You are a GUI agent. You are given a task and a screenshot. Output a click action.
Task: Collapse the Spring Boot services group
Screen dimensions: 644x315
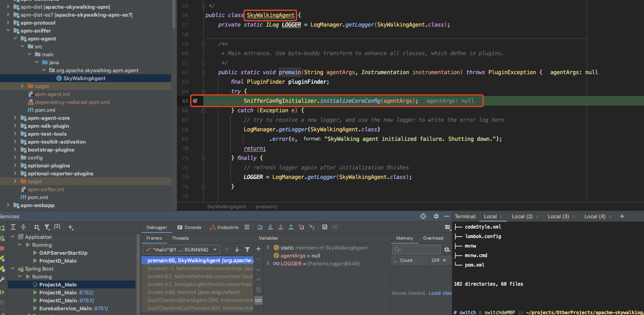(x=12, y=269)
